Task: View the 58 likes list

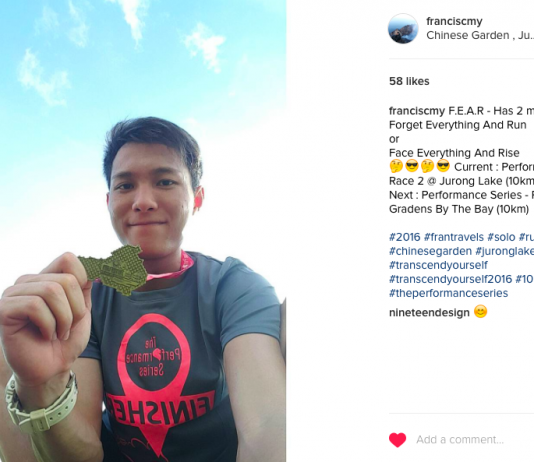Action: coord(409,81)
